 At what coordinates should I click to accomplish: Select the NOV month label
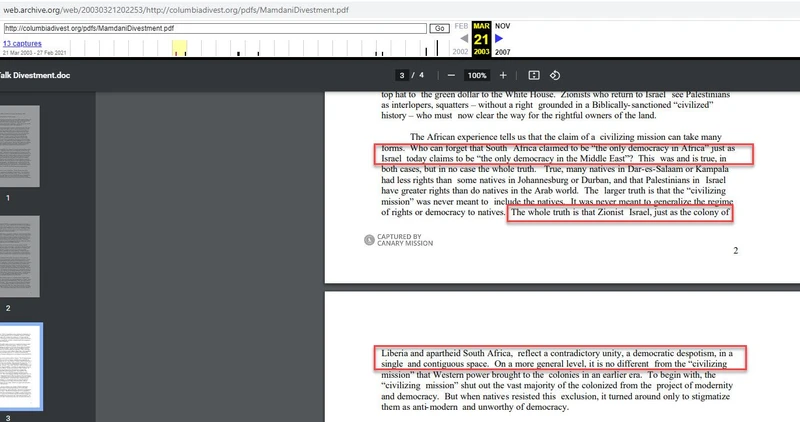click(503, 26)
